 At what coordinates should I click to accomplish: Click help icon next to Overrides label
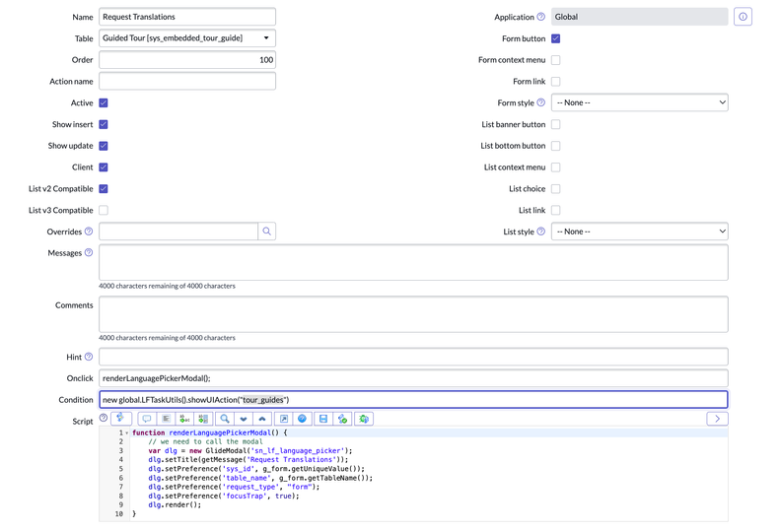point(89,232)
